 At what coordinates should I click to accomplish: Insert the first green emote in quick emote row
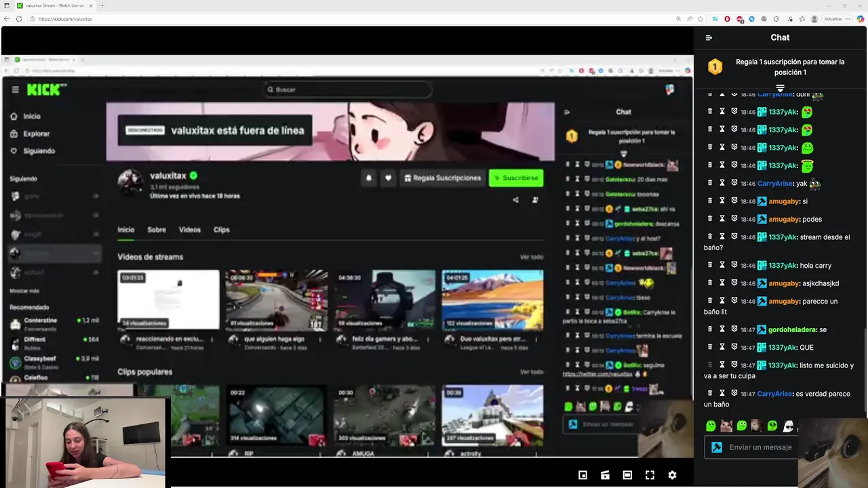coord(711,426)
